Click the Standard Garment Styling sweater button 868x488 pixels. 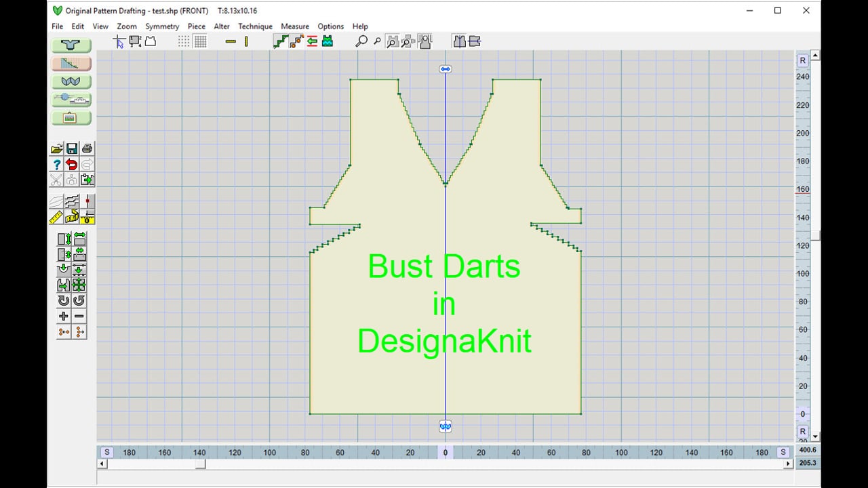(x=71, y=45)
